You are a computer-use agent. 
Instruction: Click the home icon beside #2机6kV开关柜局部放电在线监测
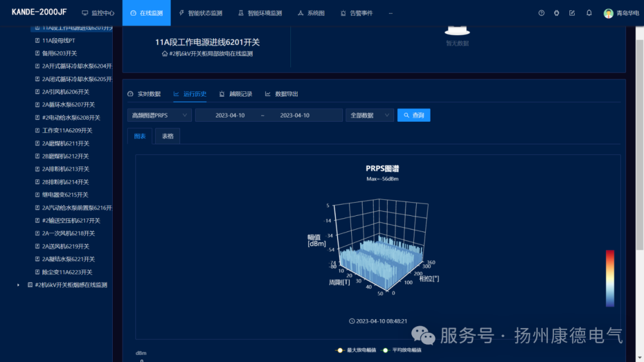click(165, 54)
